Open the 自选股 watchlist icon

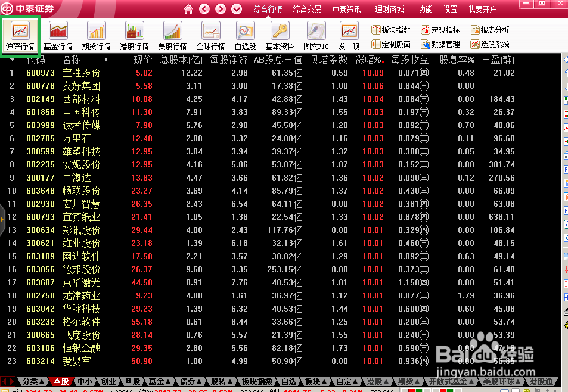coord(245,36)
